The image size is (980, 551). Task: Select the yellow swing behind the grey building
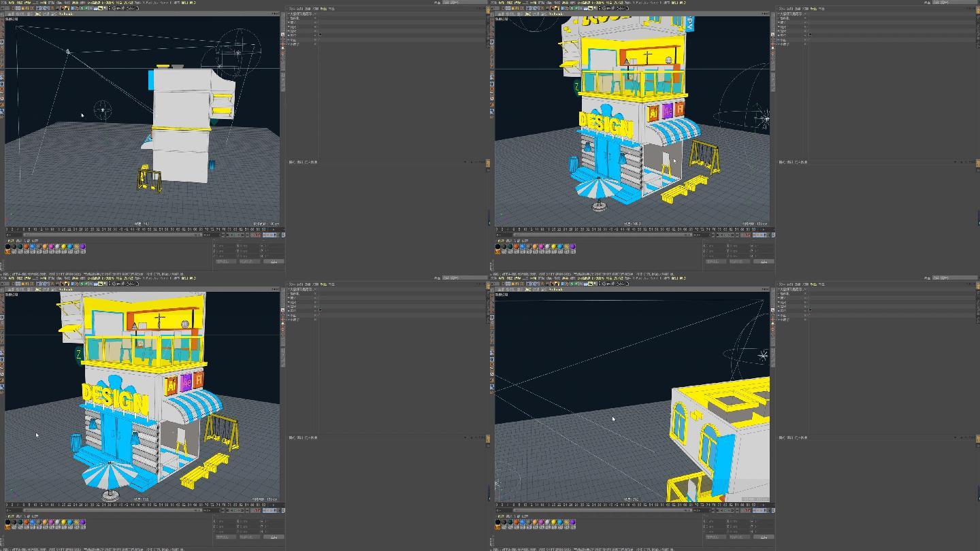click(150, 179)
